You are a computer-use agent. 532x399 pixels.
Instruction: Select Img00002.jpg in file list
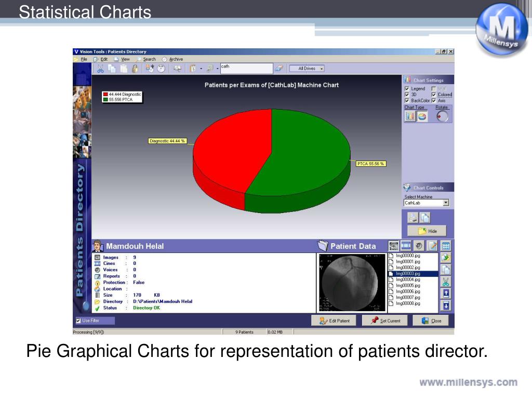coord(407,268)
